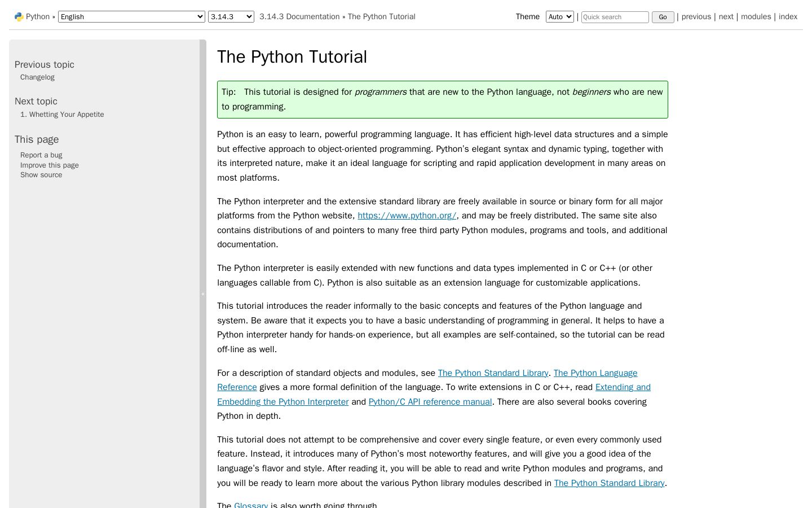Open the Changelog previous topic
This screenshot has width=812, height=508.
pos(37,77)
